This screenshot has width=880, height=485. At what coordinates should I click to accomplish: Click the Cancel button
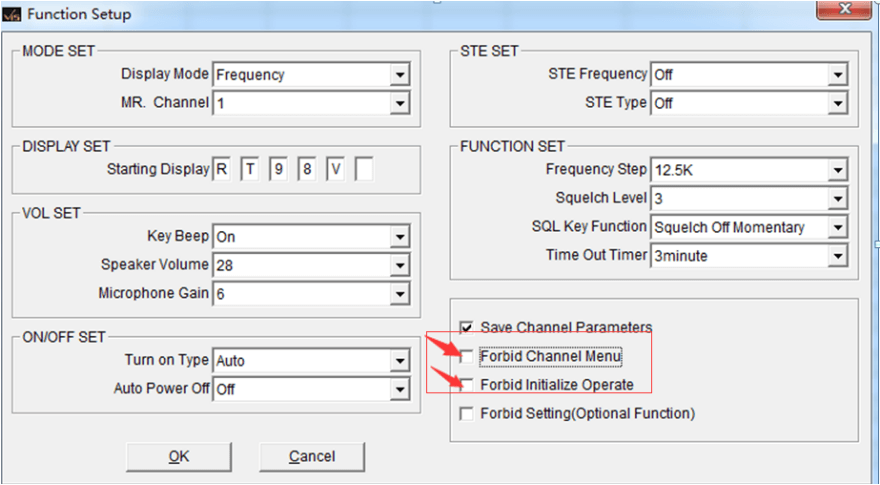click(x=311, y=456)
